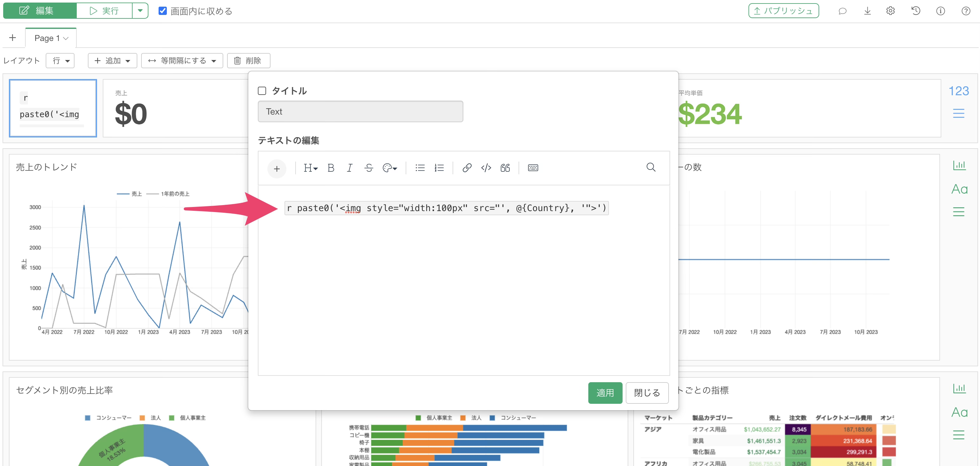Image resolution: width=980 pixels, height=466 pixels.
Task: Click the 売上 legend entry in trend chart
Action: (x=129, y=194)
